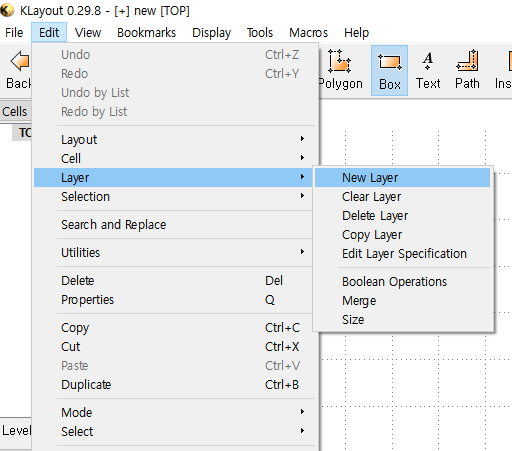Expand the Layout submenu
The width and height of the screenshot is (512, 451).
(x=173, y=139)
